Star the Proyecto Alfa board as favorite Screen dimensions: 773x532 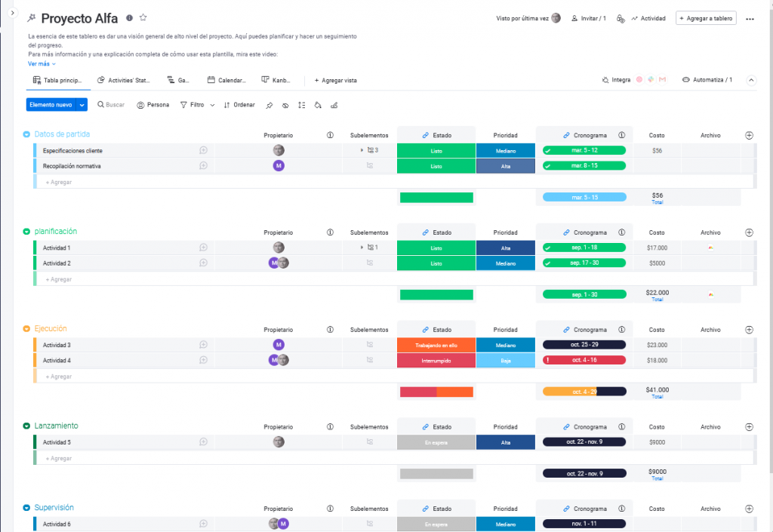click(143, 18)
